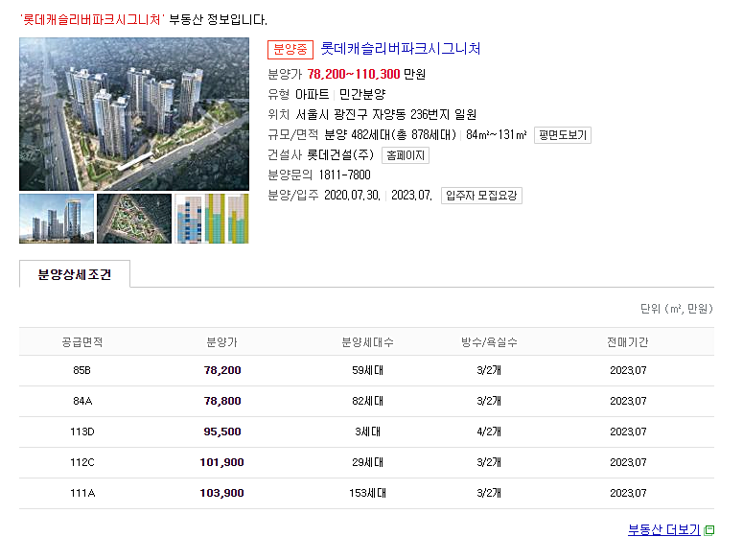Click the address 서울시 광진구 자양동 236번지 일원

click(x=385, y=115)
